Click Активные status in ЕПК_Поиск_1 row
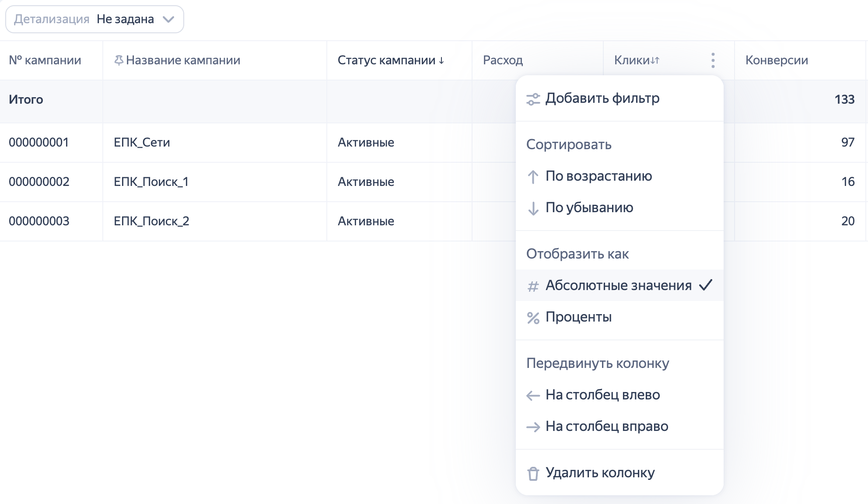This screenshot has width=868, height=504. (366, 182)
